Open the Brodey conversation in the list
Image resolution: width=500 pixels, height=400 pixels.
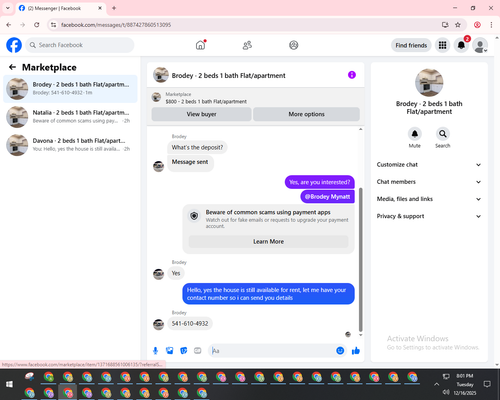[70, 89]
